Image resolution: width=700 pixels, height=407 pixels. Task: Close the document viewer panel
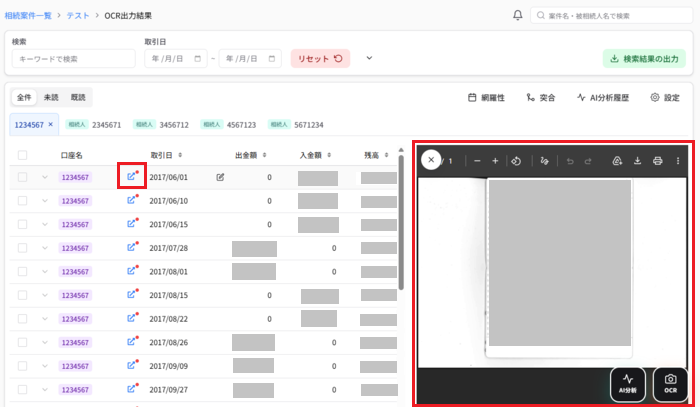click(431, 160)
